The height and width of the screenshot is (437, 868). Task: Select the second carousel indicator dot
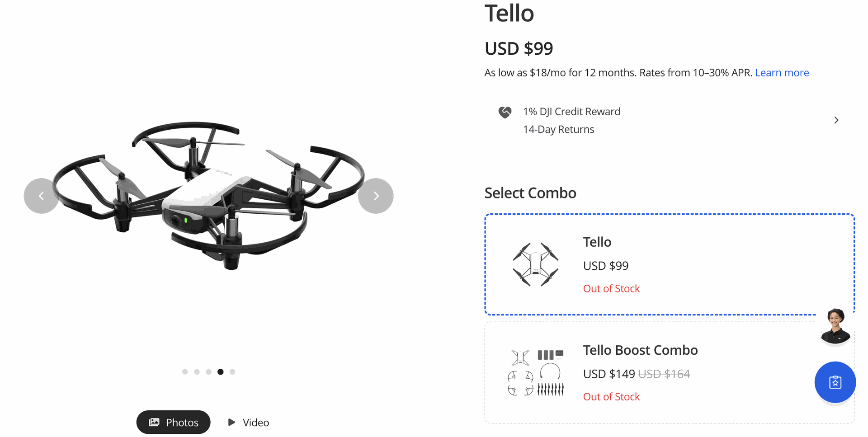click(197, 371)
